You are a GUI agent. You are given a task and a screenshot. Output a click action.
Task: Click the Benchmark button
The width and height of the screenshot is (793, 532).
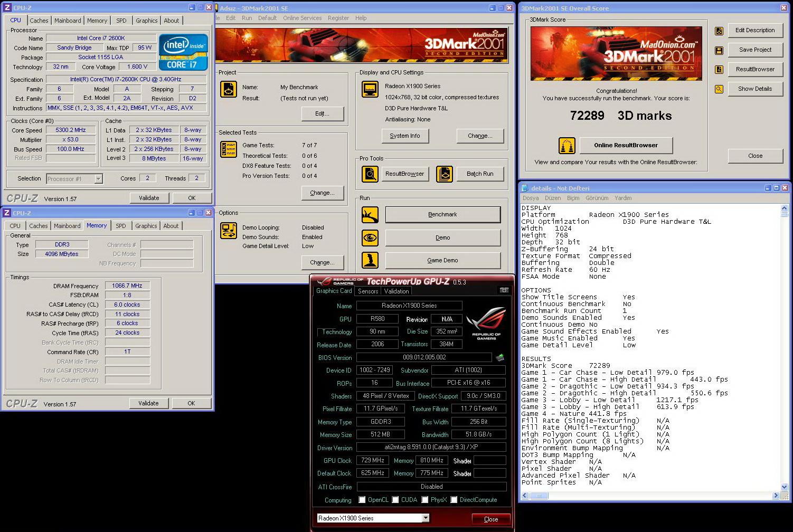point(442,214)
